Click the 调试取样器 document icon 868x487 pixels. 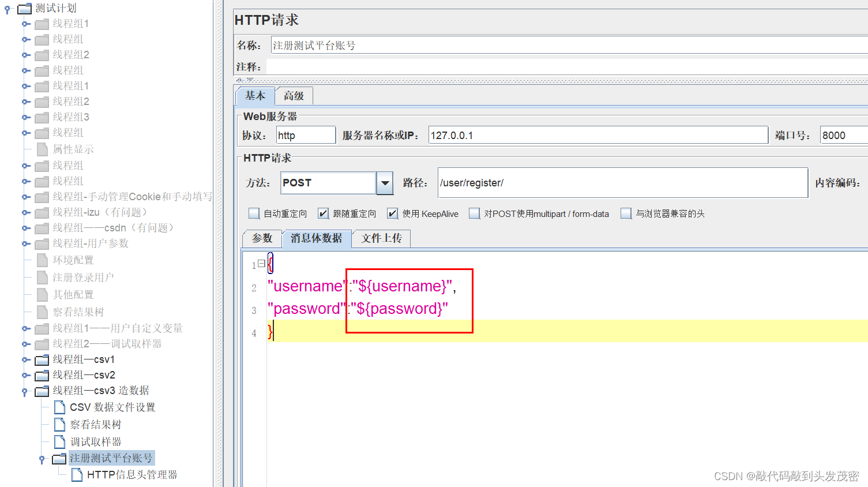coord(59,442)
